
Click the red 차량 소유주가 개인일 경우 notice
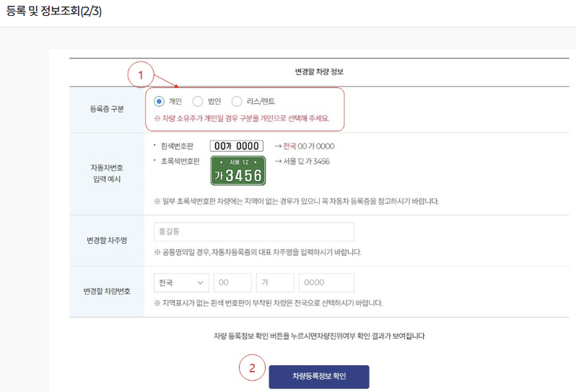click(242, 118)
